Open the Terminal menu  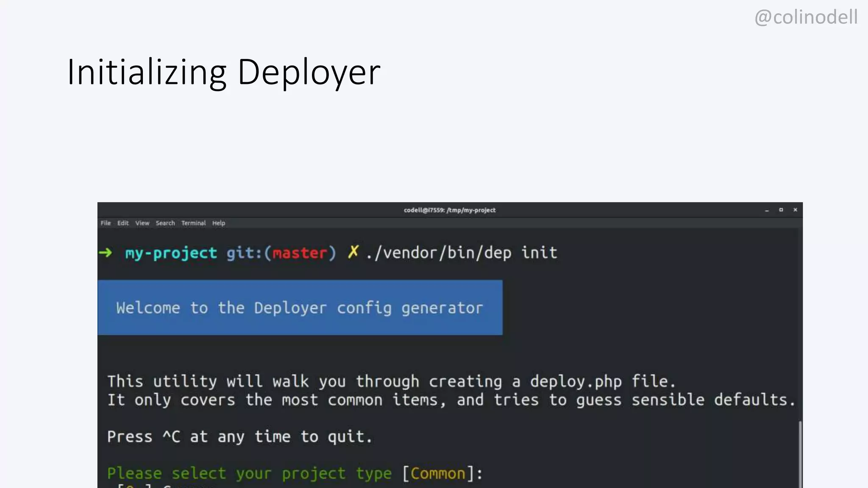coord(193,223)
